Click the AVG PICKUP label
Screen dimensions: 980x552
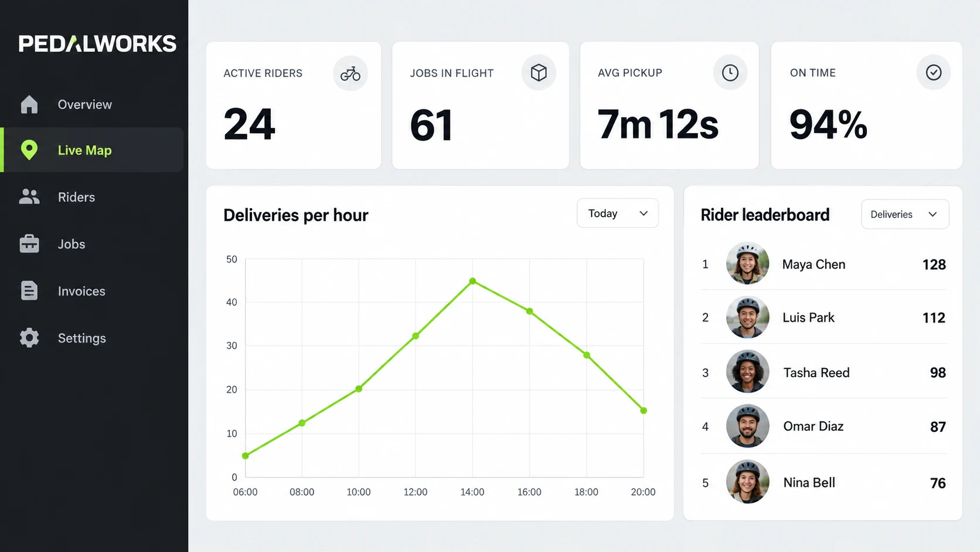pos(630,73)
